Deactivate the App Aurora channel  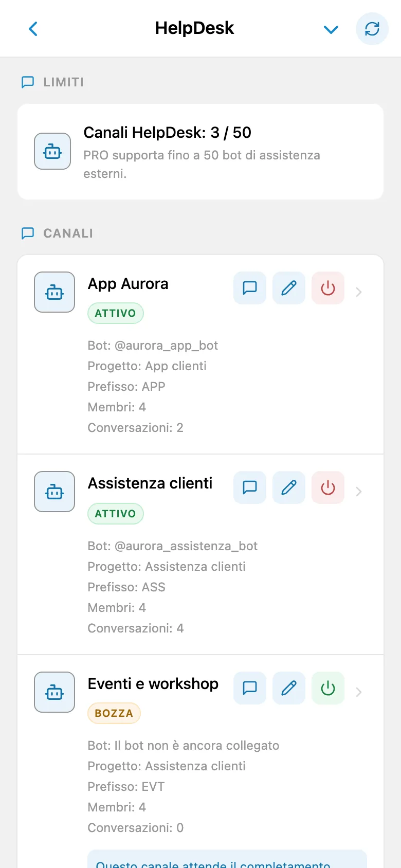[x=328, y=288]
